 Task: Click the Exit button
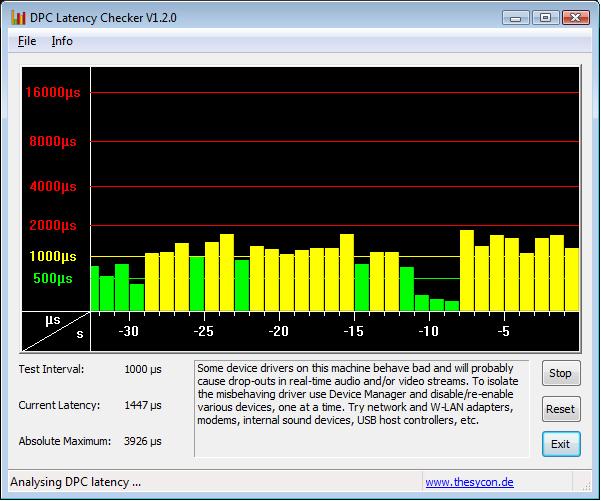[x=561, y=444]
